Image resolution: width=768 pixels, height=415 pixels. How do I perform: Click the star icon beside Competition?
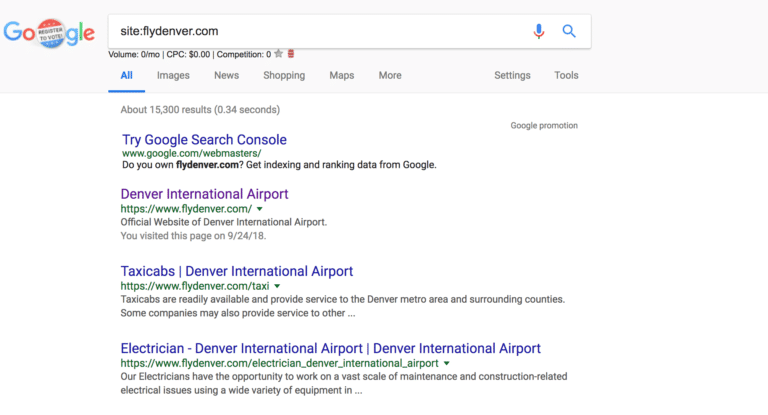coord(279,54)
